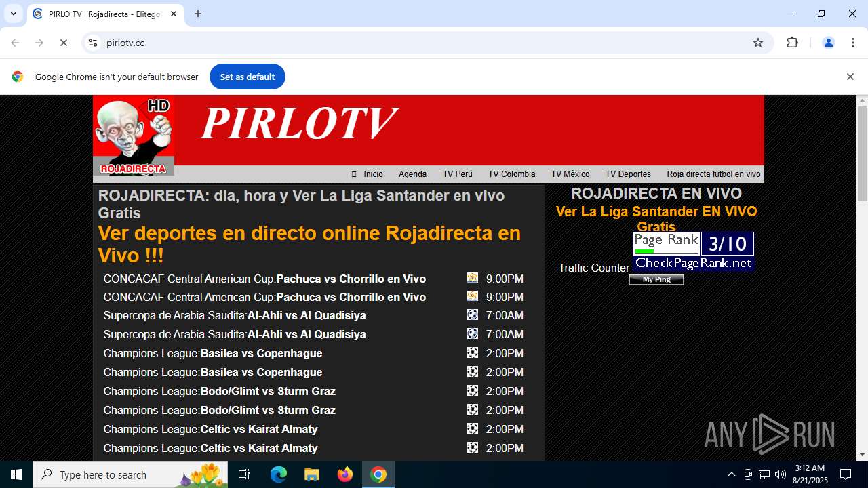
Task: Click the CheckPageRank.net Page Rank badge
Action: point(694,251)
